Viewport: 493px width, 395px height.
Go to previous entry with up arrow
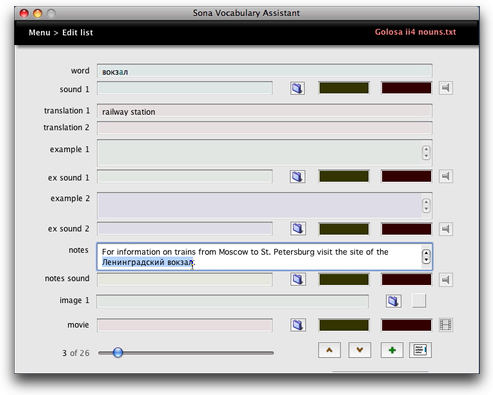pyautogui.click(x=329, y=350)
